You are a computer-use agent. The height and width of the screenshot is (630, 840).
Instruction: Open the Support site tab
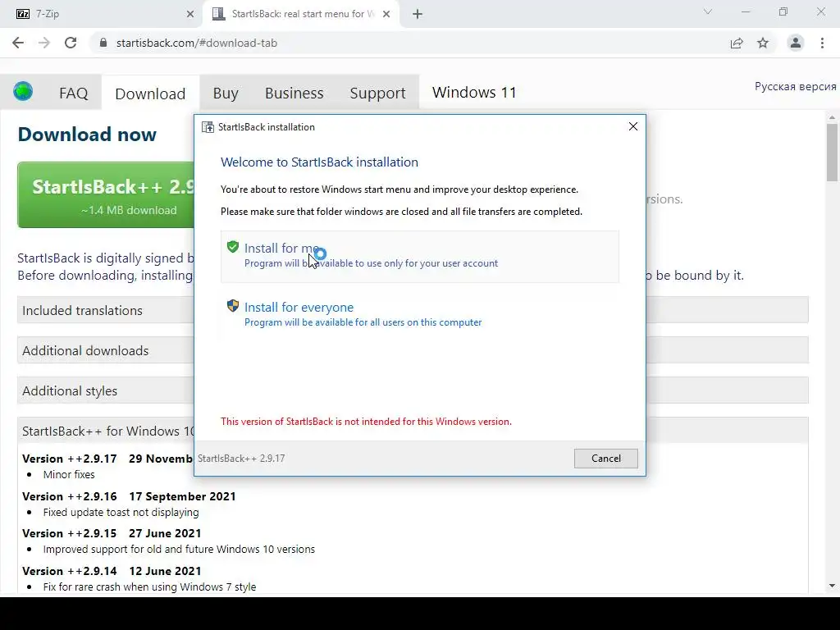pyautogui.click(x=377, y=94)
